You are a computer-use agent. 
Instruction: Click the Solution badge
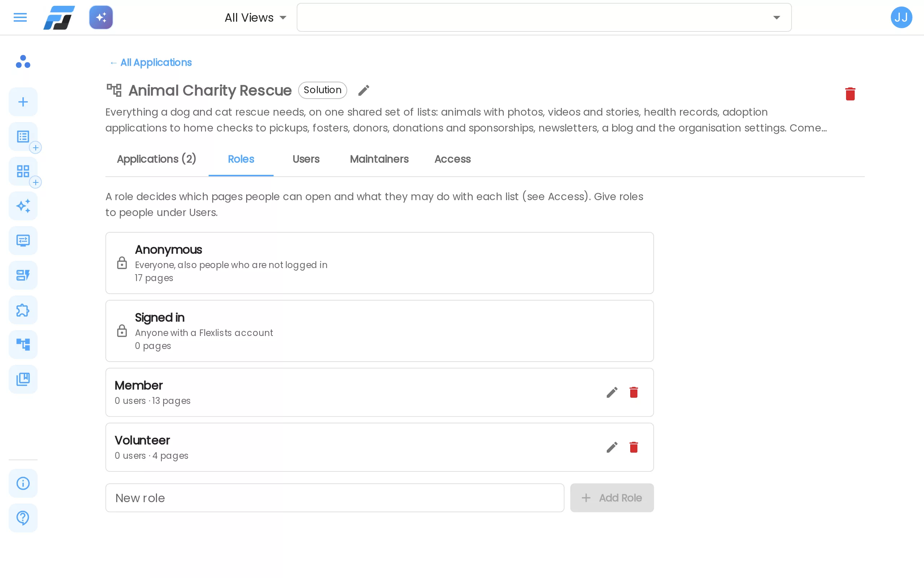tap(322, 90)
